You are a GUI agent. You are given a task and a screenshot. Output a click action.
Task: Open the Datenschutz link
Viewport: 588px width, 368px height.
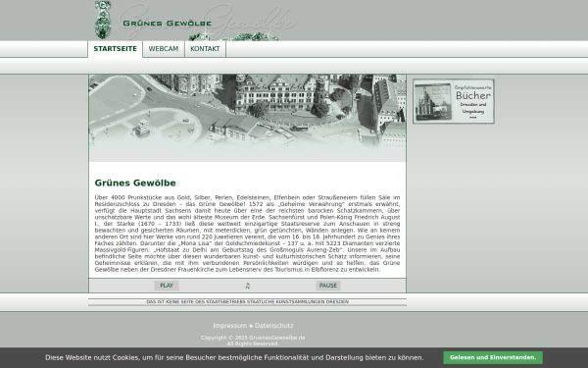274,326
